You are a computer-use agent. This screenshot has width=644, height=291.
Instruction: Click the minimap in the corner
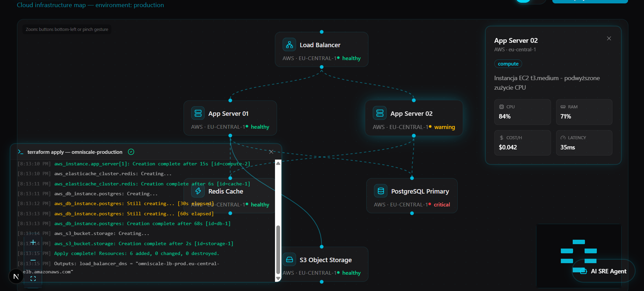click(578, 256)
